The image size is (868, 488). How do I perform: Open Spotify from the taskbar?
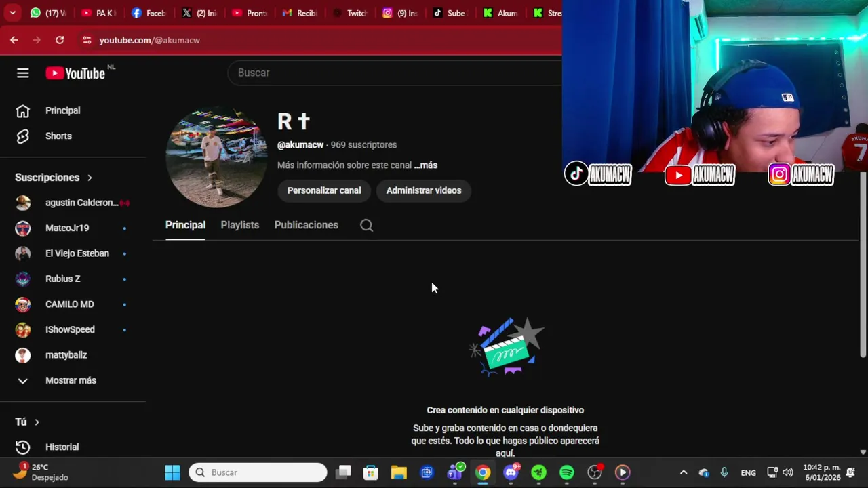(567, 472)
